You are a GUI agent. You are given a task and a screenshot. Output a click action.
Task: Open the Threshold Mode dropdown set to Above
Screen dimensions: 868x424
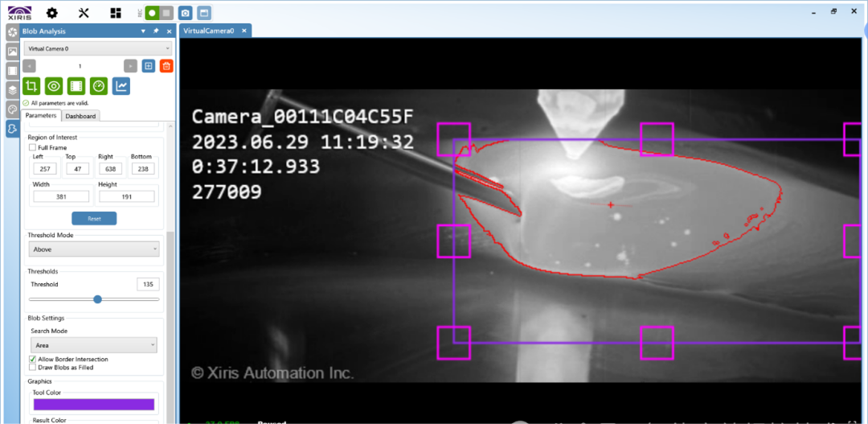(x=94, y=249)
